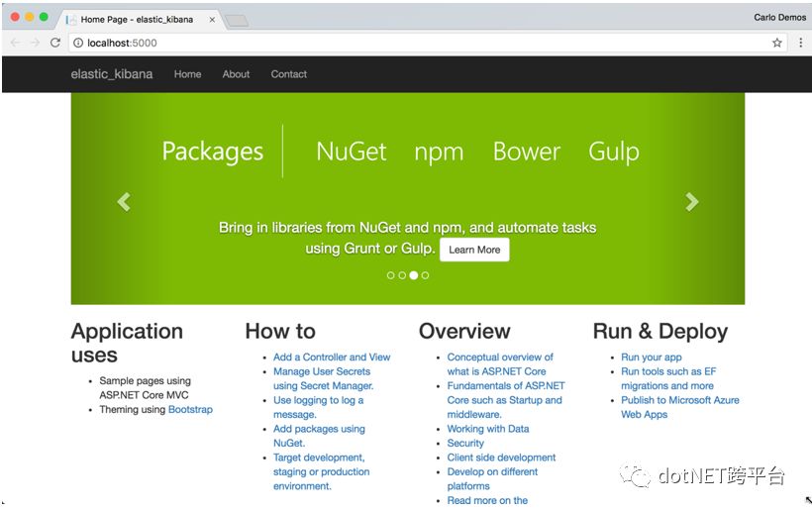
Task: Open Publish to Microsoft Azure Web Apps
Action: (680, 407)
